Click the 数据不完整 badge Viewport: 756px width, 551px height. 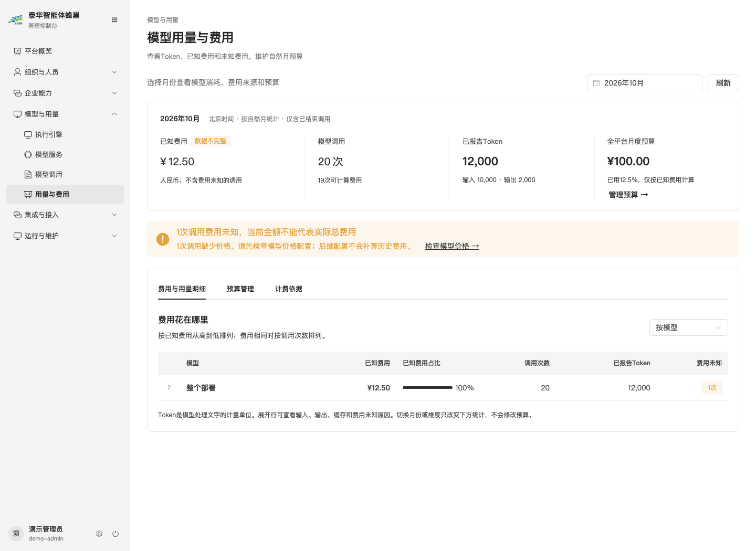click(211, 141)
